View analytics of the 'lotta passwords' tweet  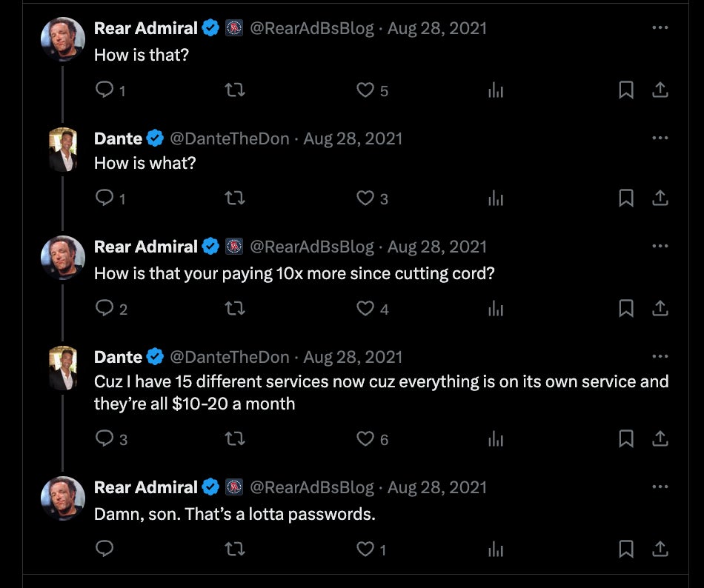(x=496, y=549)
